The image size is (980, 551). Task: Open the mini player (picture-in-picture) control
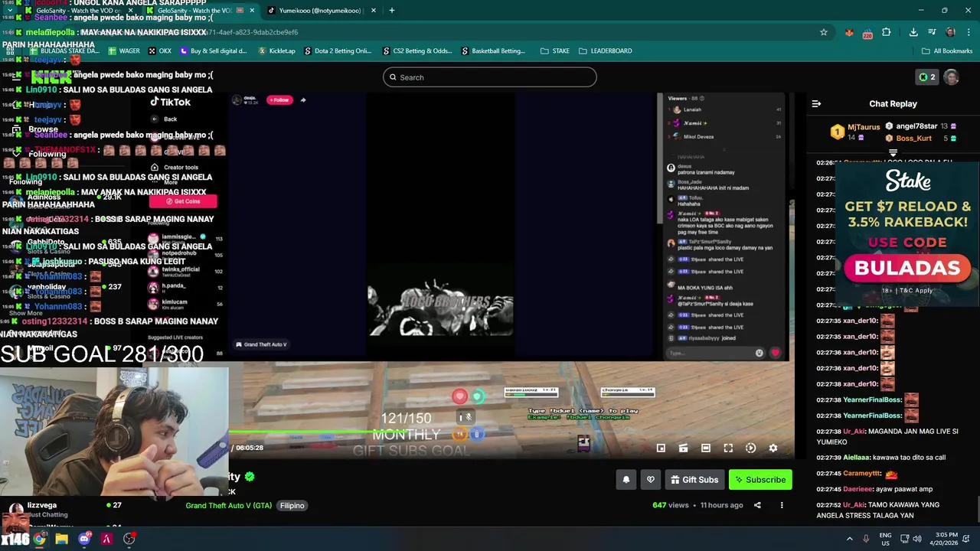tap(661, 448)
